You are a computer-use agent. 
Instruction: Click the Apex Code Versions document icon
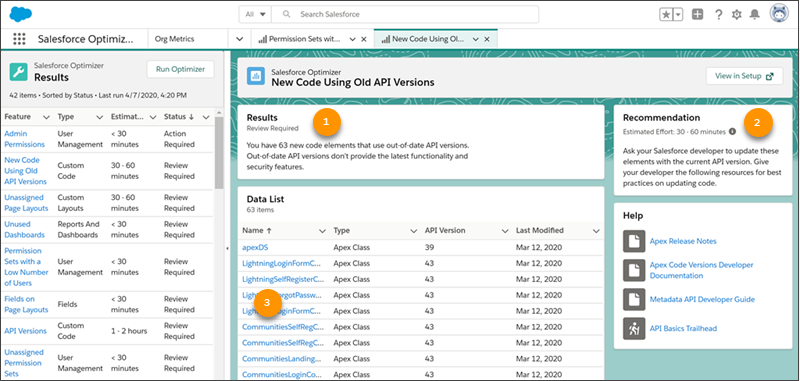click(x=634, y=270)
